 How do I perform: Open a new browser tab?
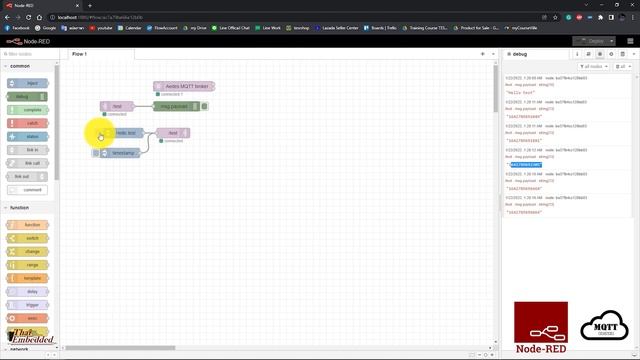point(90,6)
